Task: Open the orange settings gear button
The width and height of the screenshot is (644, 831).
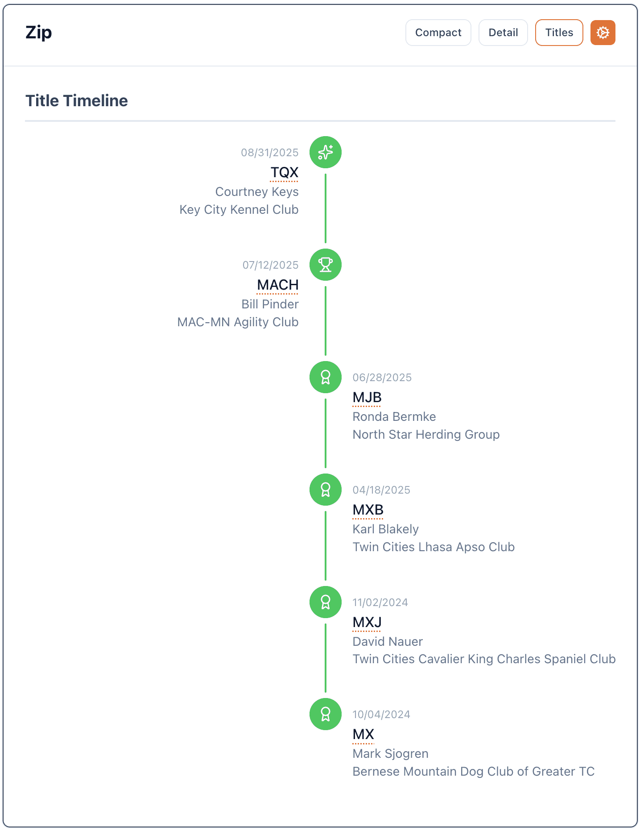Action: (x=603, y=33)
